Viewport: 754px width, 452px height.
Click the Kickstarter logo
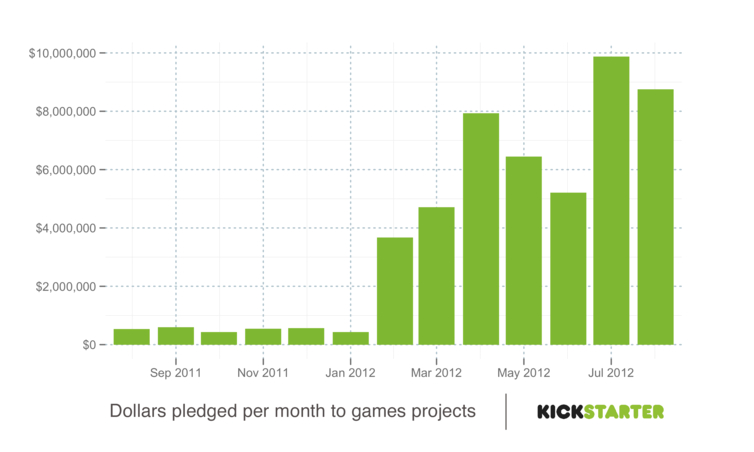coord(600,412)
